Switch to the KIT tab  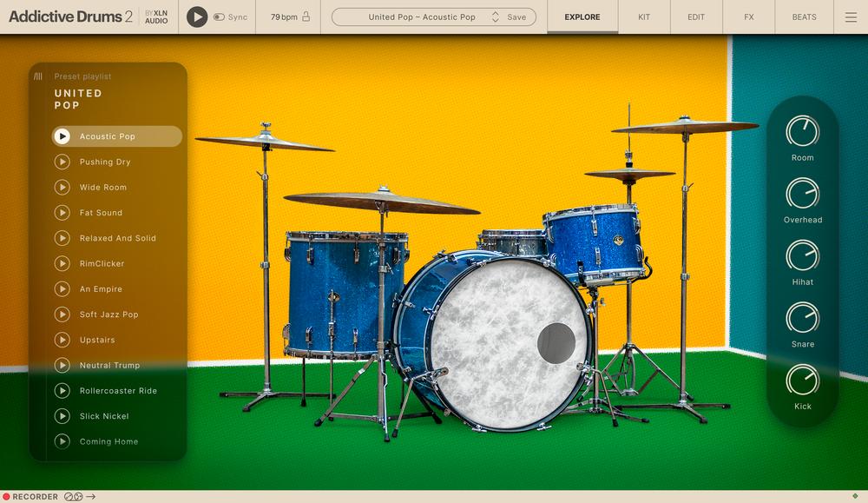point(644,17)
